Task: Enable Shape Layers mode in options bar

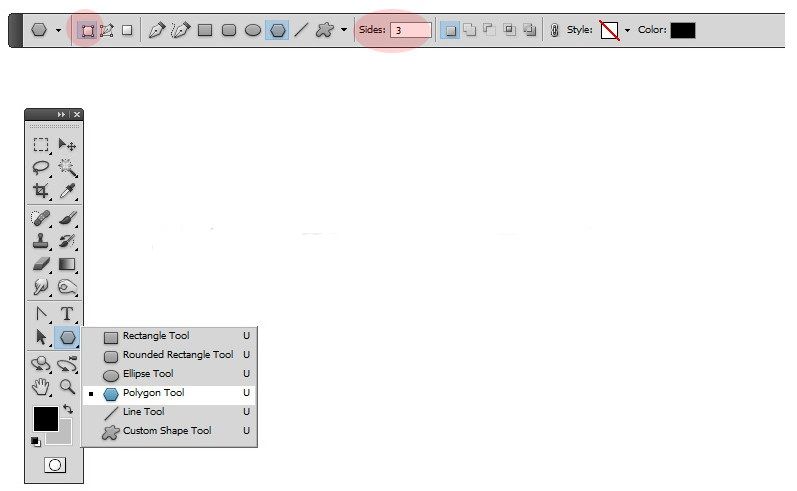Action: point(87,30)
